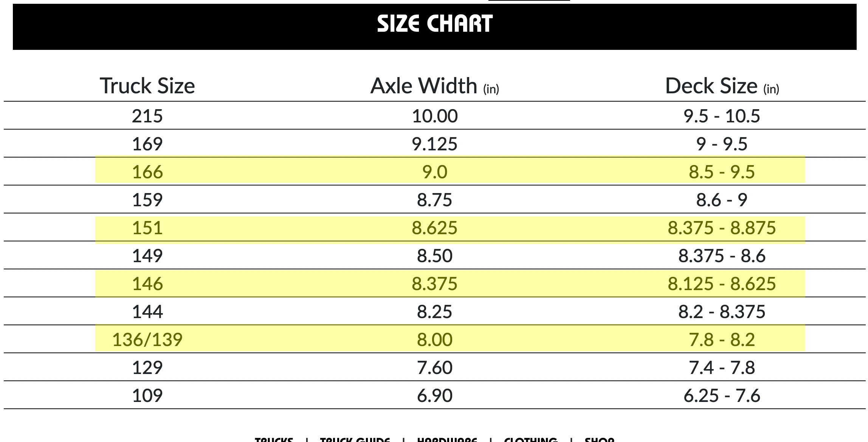This screenshot has height=442, width=868.
Task: Select the 8.2 - 8.375 deck size
Action: pos(722,311)
